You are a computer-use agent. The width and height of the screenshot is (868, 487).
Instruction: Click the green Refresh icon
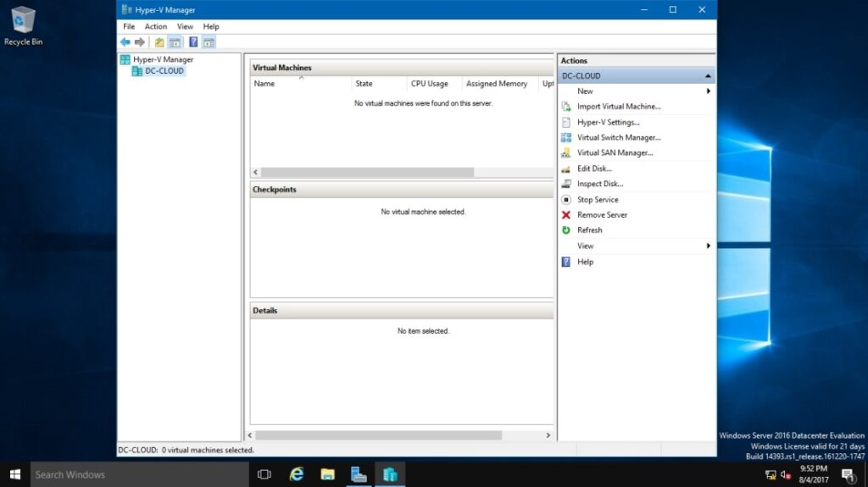tap(565, 230)
